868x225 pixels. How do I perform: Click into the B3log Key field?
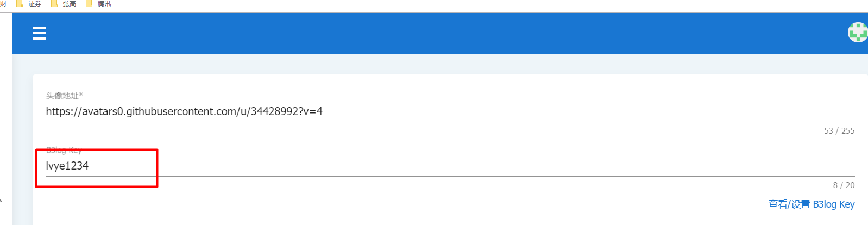(435, 166)
